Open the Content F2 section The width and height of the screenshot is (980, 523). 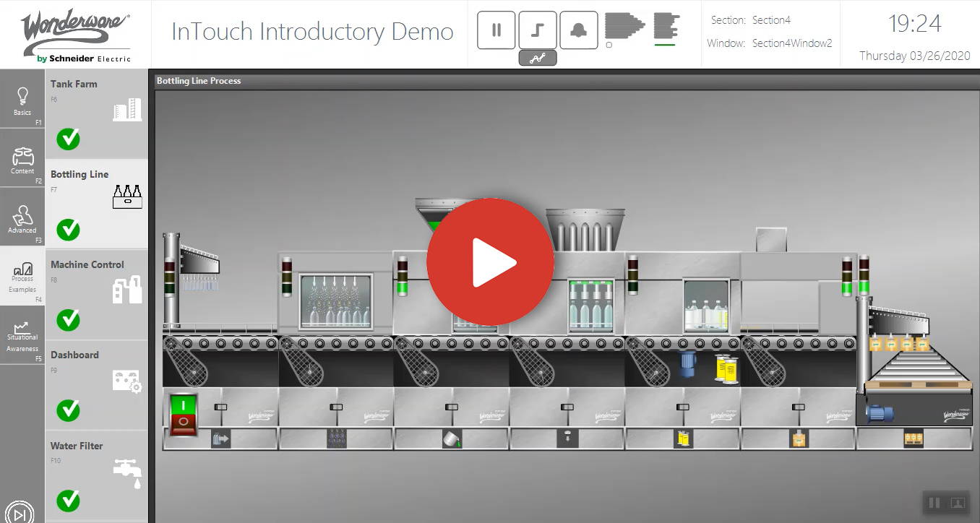click(x=22, y=159)
